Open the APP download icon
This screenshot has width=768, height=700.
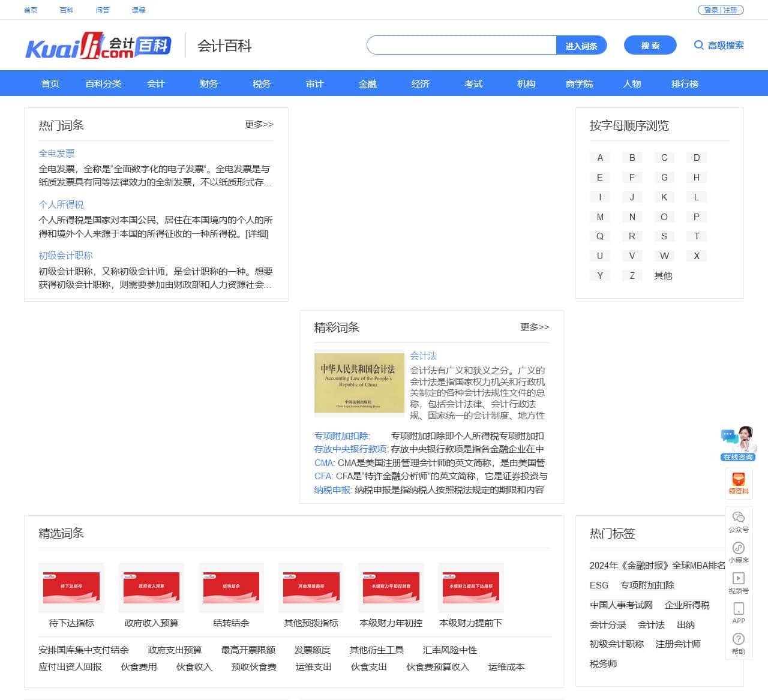pos(739,609)
